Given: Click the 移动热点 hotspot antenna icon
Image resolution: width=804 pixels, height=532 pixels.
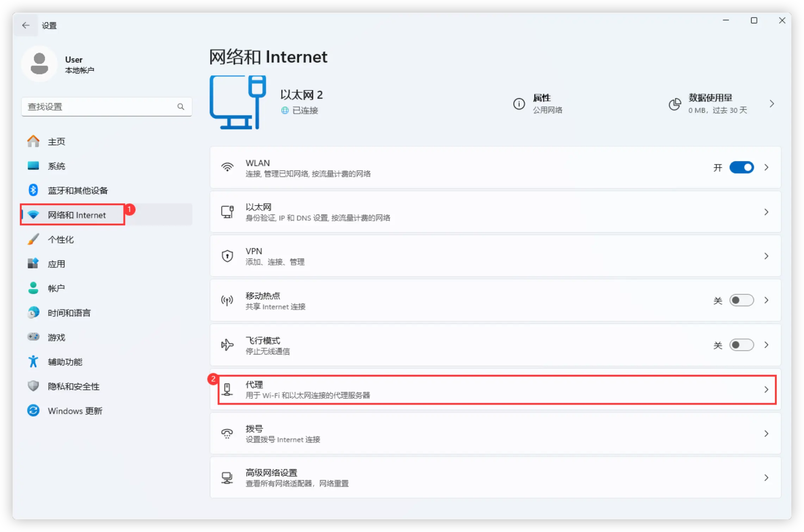Looking at the screenshot, I should [x=227, y=300].
